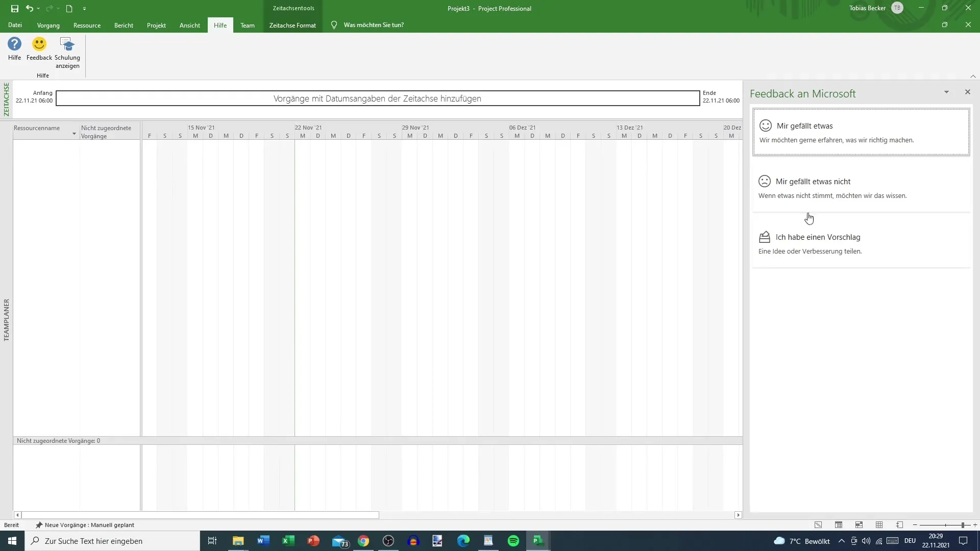The height and width of the screenshot is (551, 980).
Task: Restore the inner document window
Action: [x=945, y=25]
